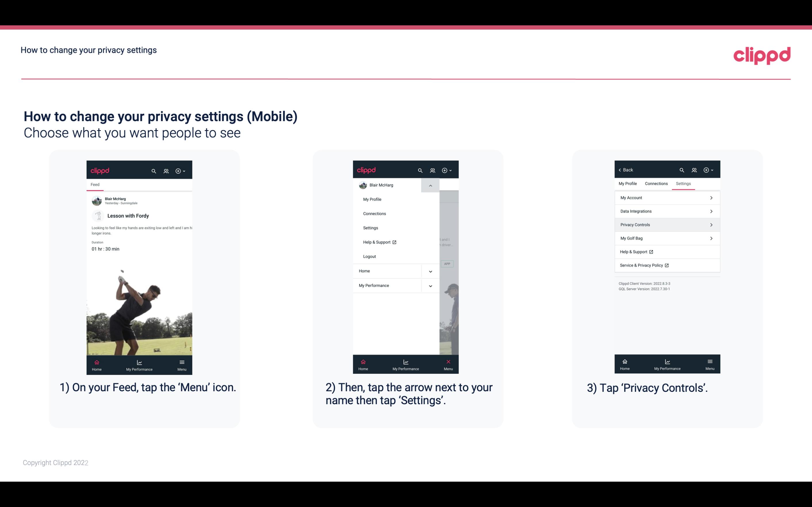
Task: Tap the Connections menu item
Action: (x=375, y=213)
